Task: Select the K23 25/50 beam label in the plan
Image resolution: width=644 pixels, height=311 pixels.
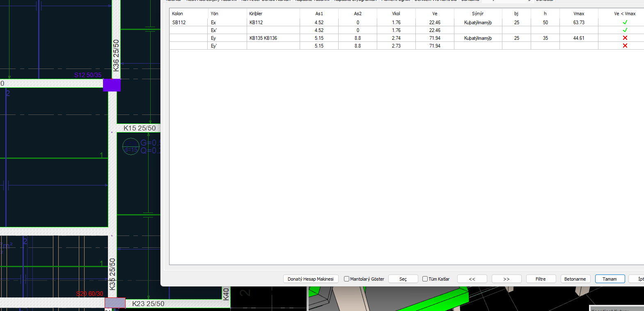Action: (x=148, y=304)
